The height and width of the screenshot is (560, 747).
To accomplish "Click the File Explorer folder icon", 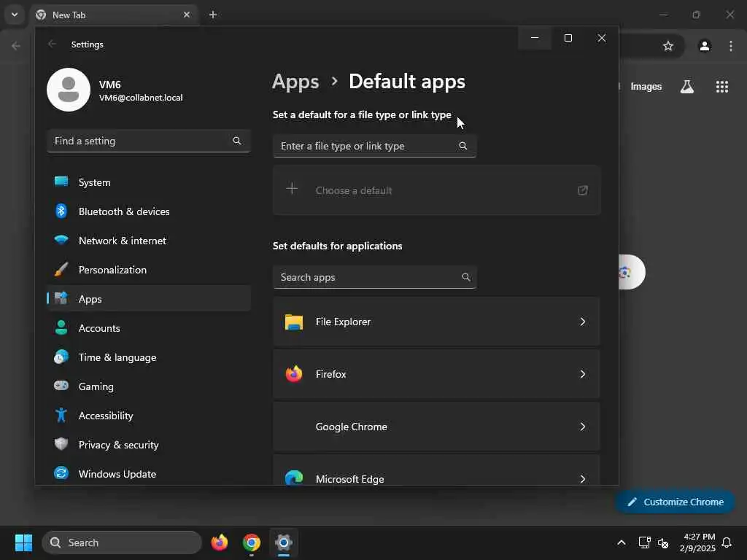I will point(294,322).
